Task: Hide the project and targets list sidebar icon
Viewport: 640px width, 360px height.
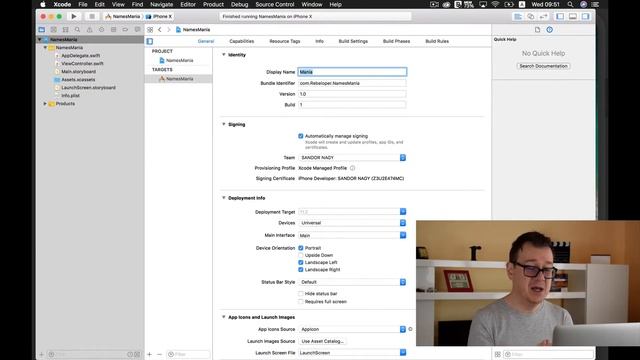Action: [x=150, y=41]
